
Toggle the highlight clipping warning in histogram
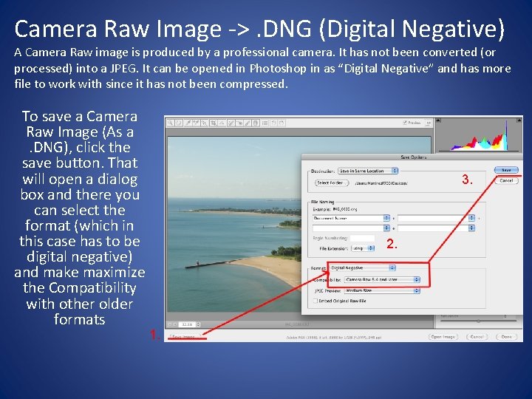click(519, 120)
